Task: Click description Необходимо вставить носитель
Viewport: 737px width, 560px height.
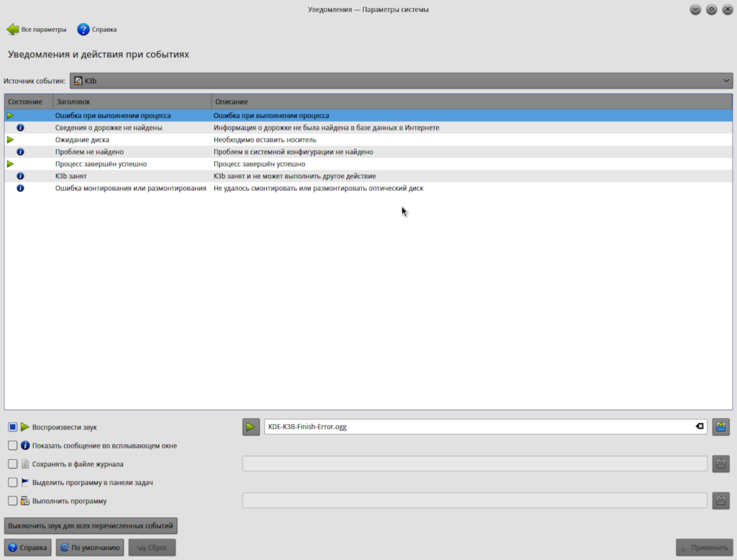Action: point(265,140)
